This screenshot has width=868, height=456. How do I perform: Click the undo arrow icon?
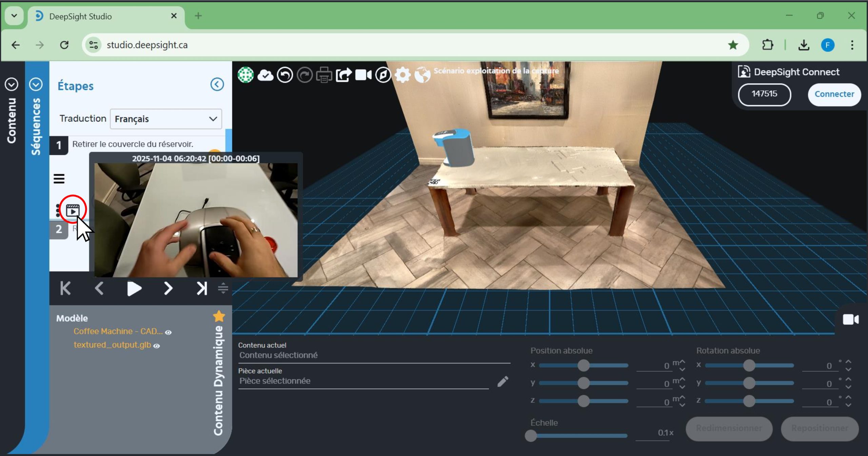point(285,75)
